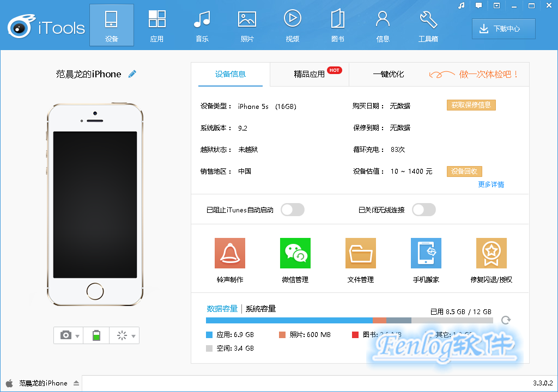Click the blue 应用 legend swatch
This screenshot has width=558, height=392.
(x=209, y=335)
